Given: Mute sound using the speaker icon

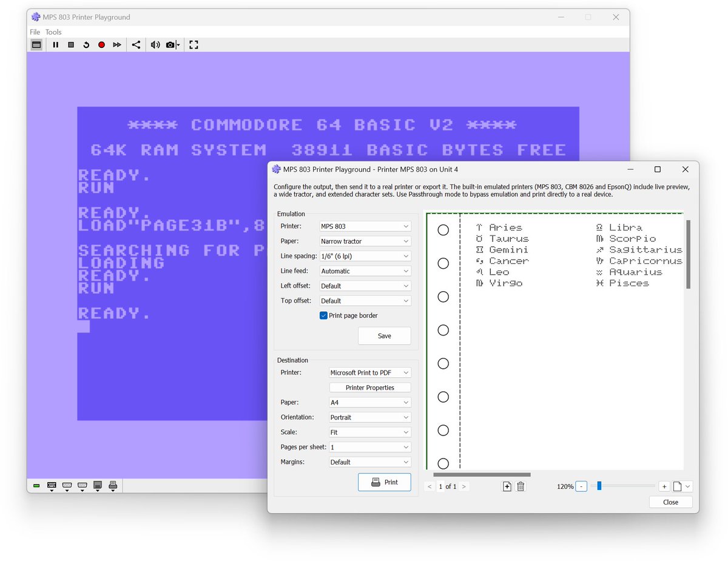Looking at the screenshot, I should pyautogui.click(x=155, y=45).
